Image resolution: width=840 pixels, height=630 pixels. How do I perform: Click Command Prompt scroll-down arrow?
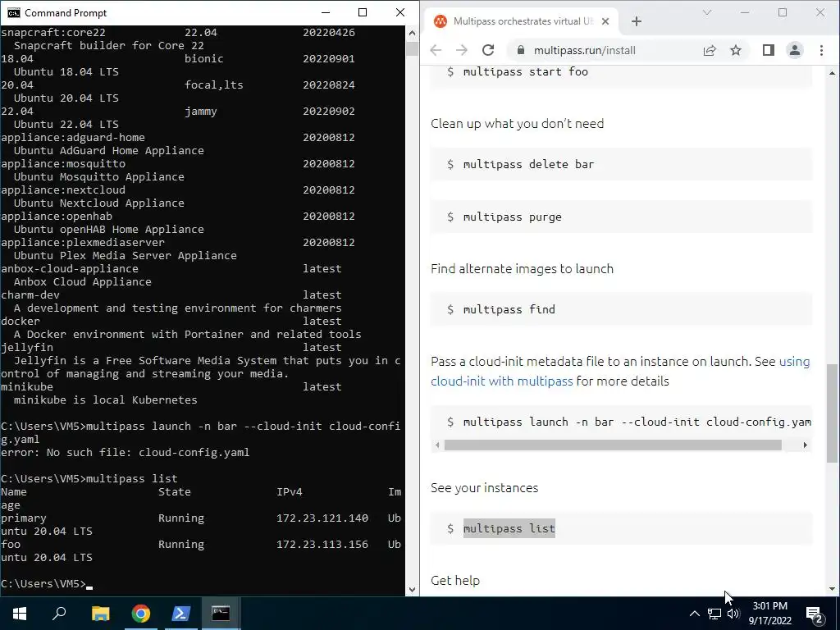click(412, 589)
